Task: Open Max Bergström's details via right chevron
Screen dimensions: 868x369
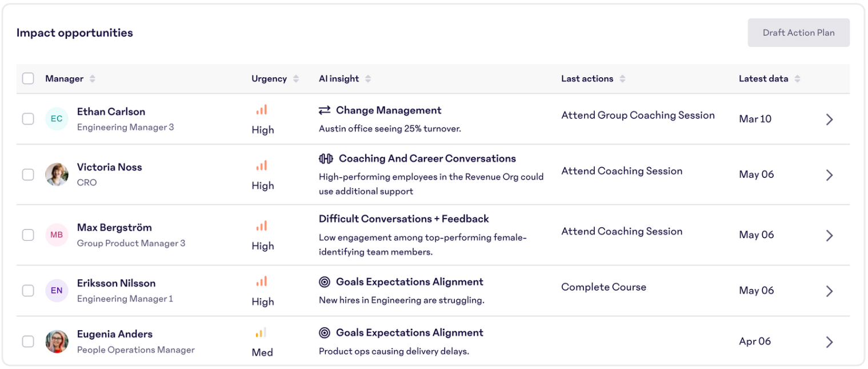Action: tap(830, 235)
